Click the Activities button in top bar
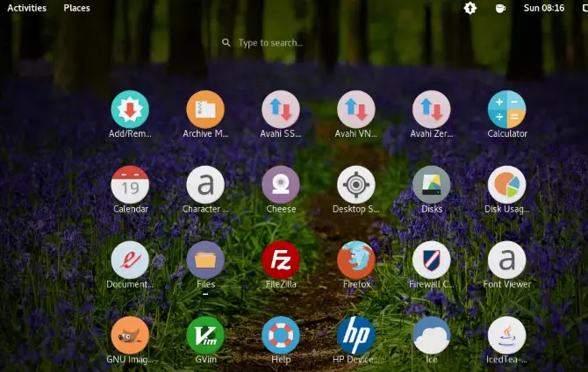 coord(26,8)
